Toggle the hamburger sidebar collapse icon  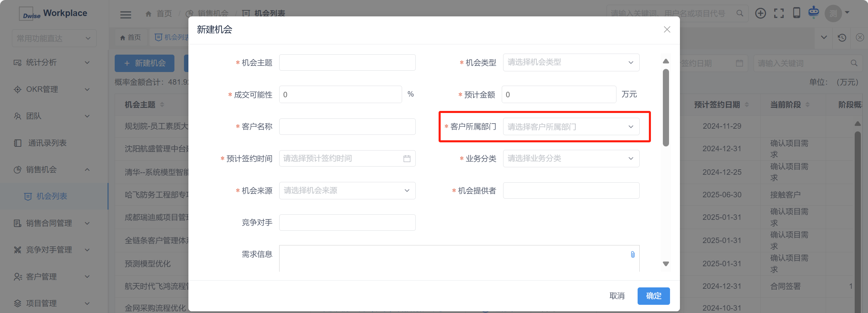click(x=126, y=14)
